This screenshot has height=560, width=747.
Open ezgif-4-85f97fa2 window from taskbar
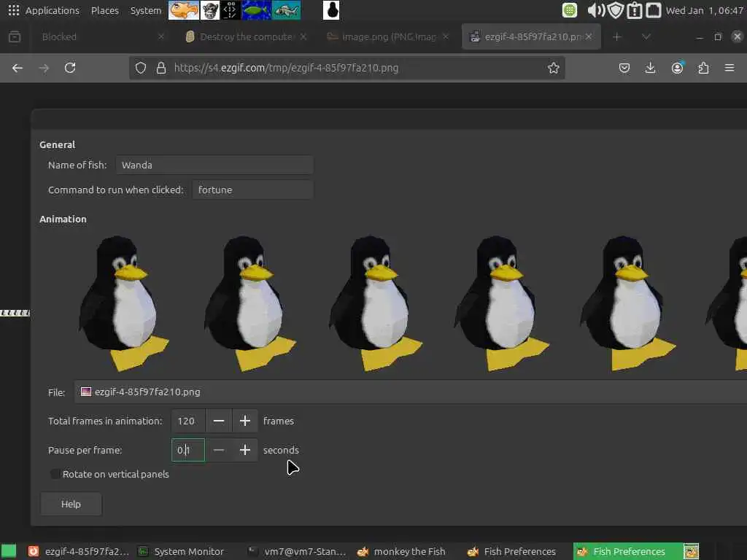pyautogui.click(x=79, y=551)
